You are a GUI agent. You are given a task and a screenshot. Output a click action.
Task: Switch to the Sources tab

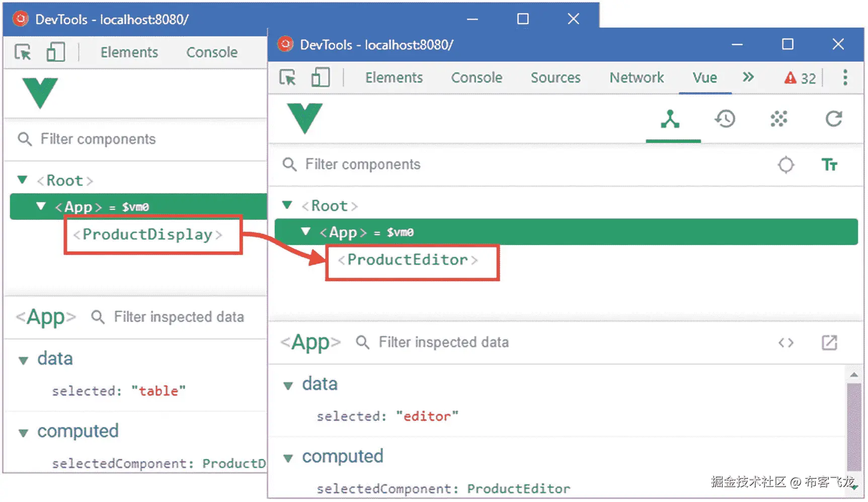556,78
